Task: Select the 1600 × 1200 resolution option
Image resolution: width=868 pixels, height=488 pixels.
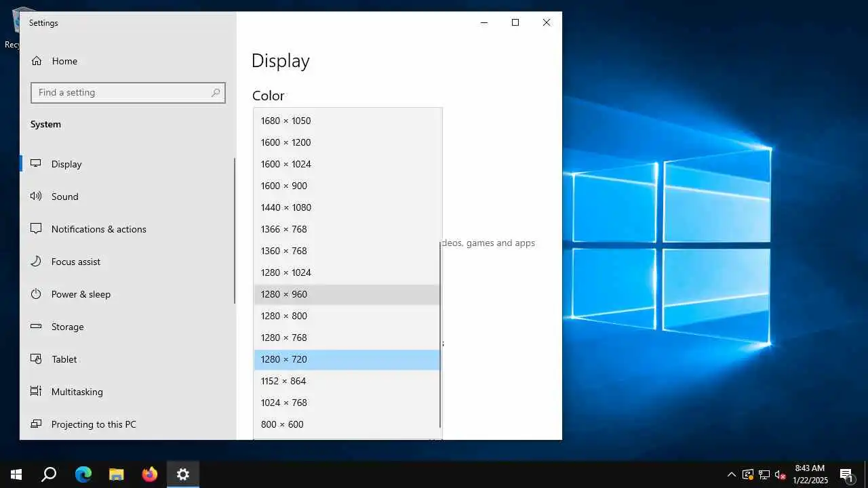Action: [x=347, y=142]
